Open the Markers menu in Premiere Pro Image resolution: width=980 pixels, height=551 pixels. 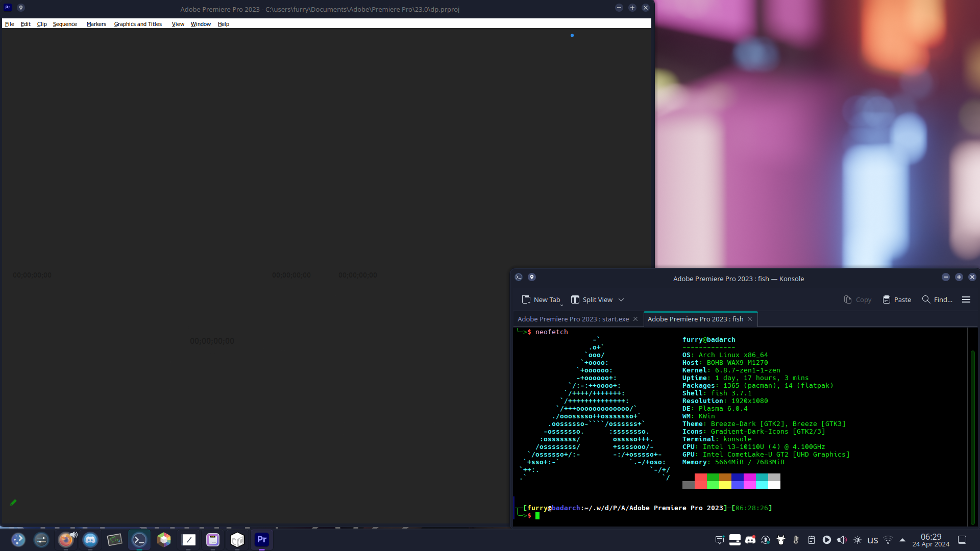96,24
